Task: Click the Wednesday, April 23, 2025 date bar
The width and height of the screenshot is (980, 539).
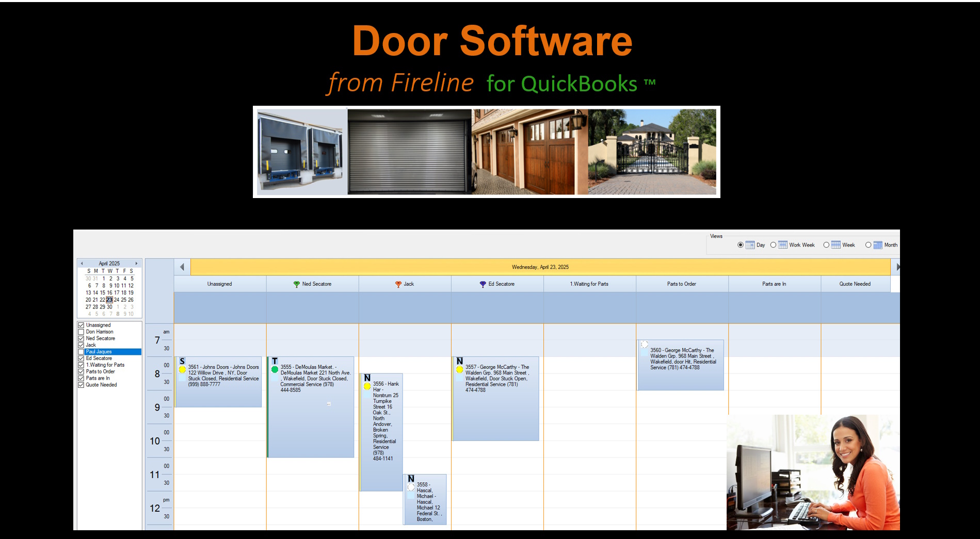Action: [x=540, y=267]
